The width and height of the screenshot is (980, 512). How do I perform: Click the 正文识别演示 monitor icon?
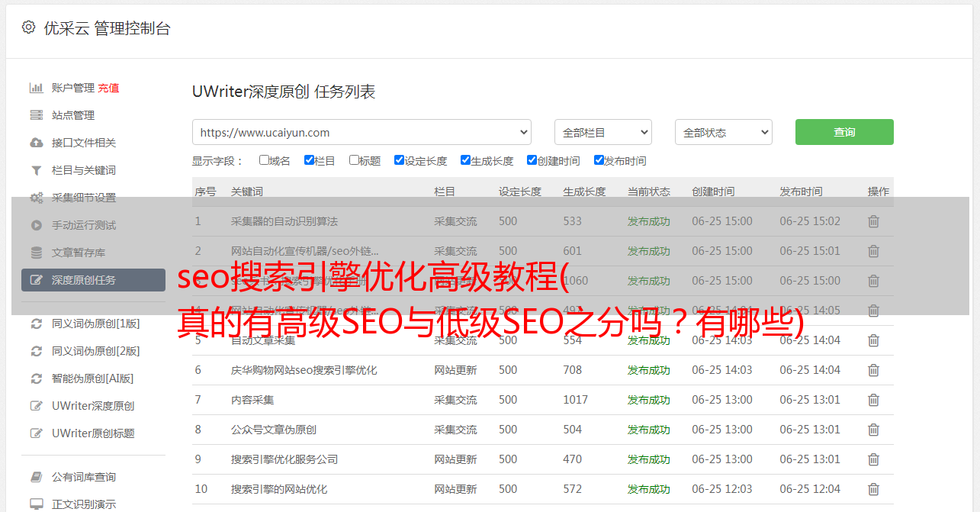(36, 504)
